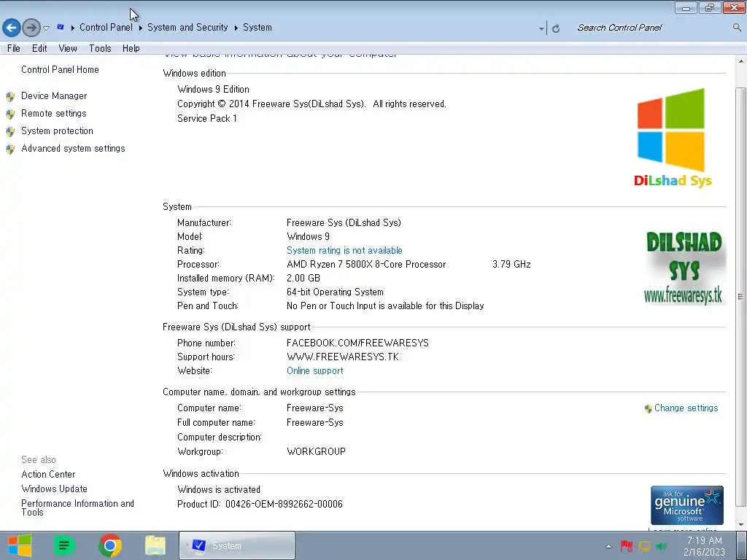
Task: Open the Tools menu
Action: [x=100, y=48]
